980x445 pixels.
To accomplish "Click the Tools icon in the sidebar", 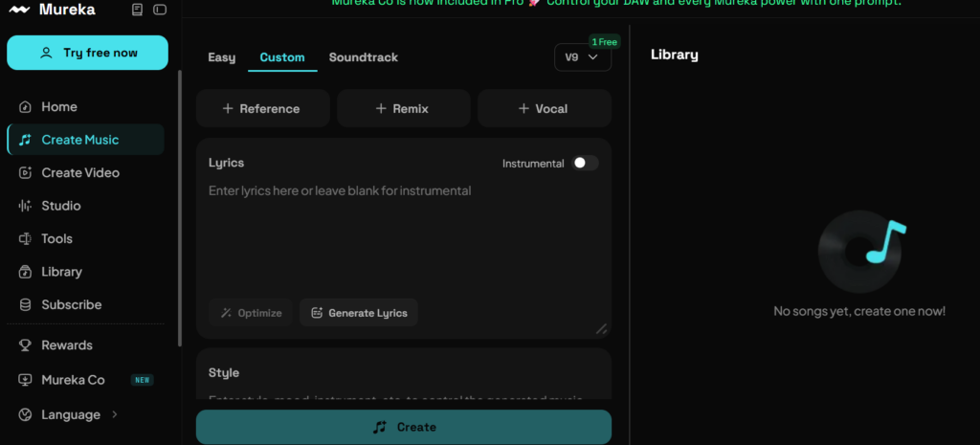I will [25, 238].
